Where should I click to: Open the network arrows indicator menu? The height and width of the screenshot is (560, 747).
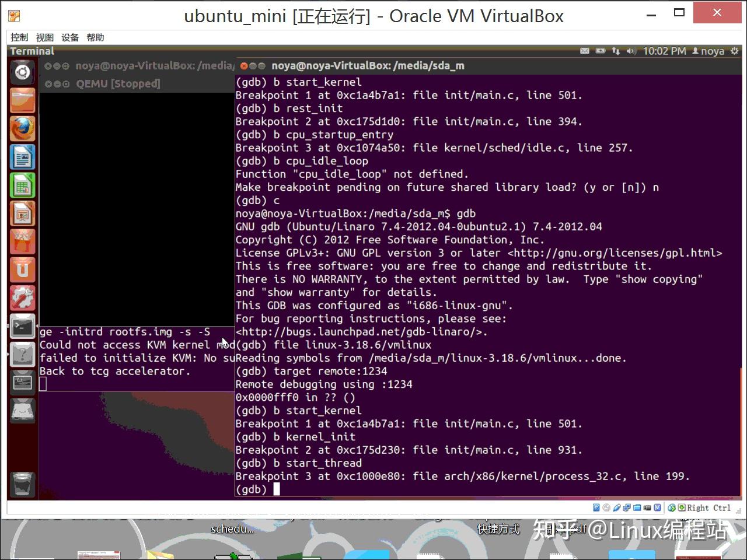(616, 51)
